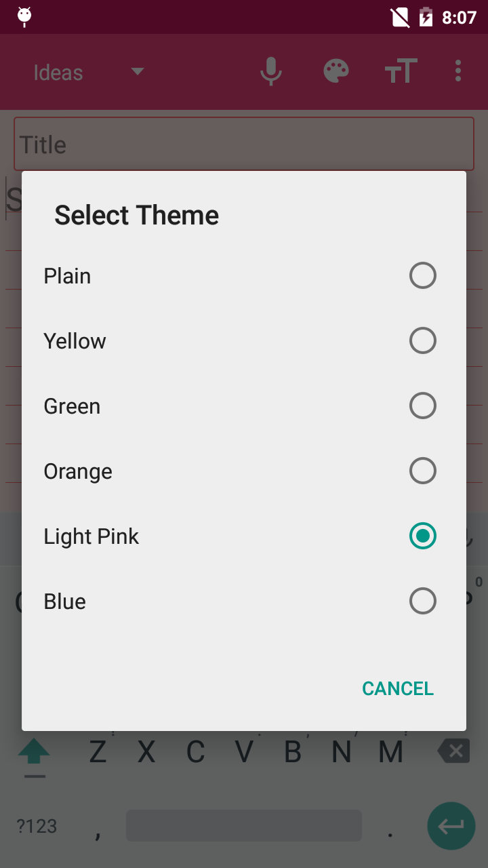
Task: Pick the Orange theme radio button
Action: [422, 471]
